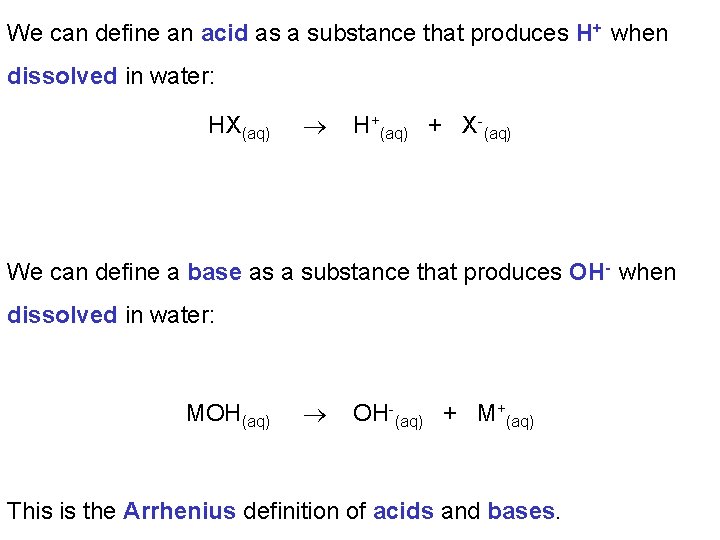Viewport: 720px width, 540px height.
Task: Click the second blue 'dissolved' word
Action: pyautogui.click(x=62, y=315)
